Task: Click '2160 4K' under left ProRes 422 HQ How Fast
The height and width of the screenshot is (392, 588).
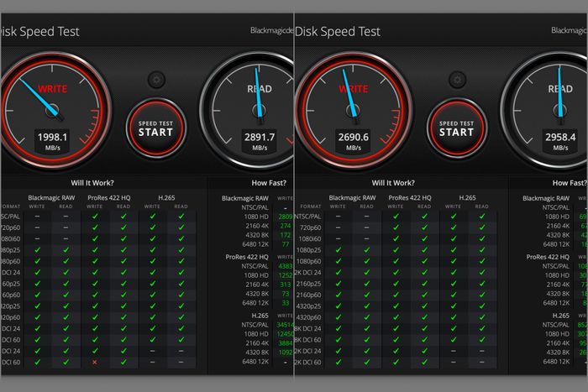Action: pyautogui.click(x=257, y=285)
